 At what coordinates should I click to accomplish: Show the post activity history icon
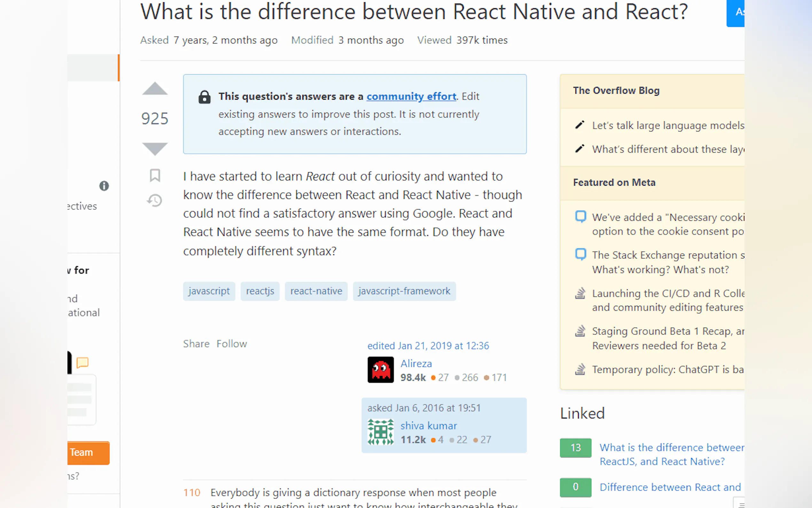pos(155,201)
